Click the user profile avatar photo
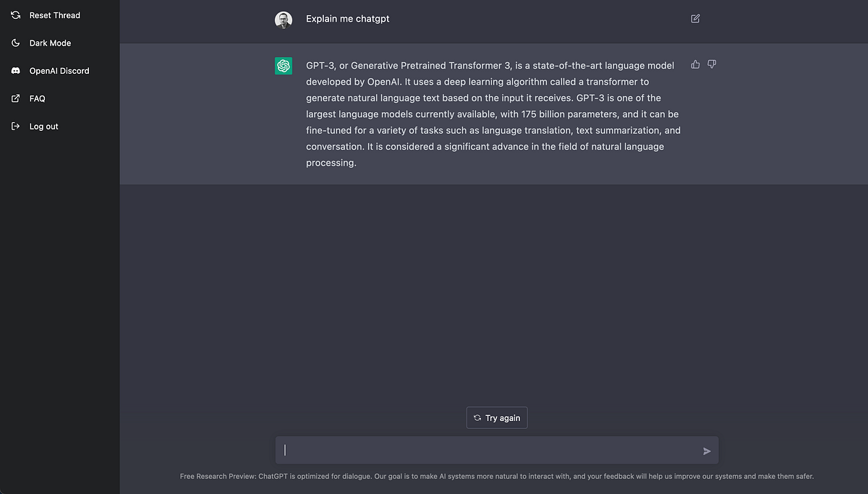 tap(284, 20)
